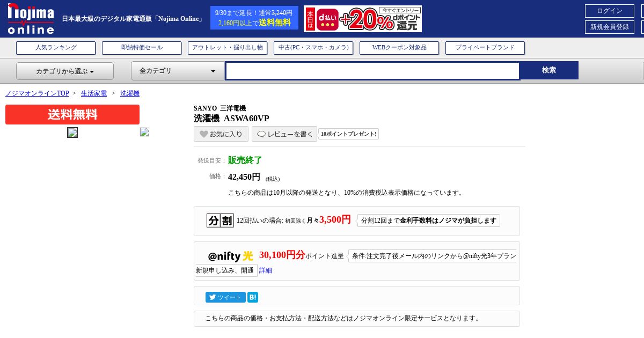Click the Hatena bookmark B! icon
Screen dimensions: 644x338
[x=253, y=297]
